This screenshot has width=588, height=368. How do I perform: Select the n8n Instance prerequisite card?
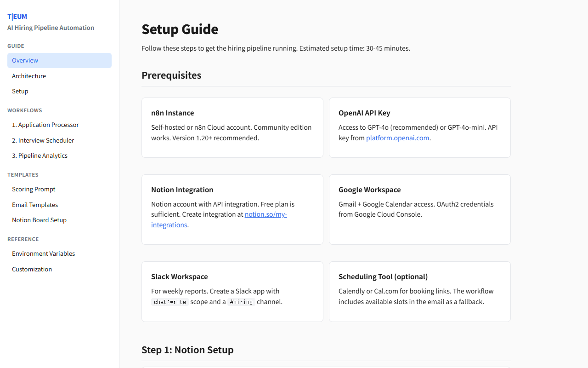coord(232,127)
